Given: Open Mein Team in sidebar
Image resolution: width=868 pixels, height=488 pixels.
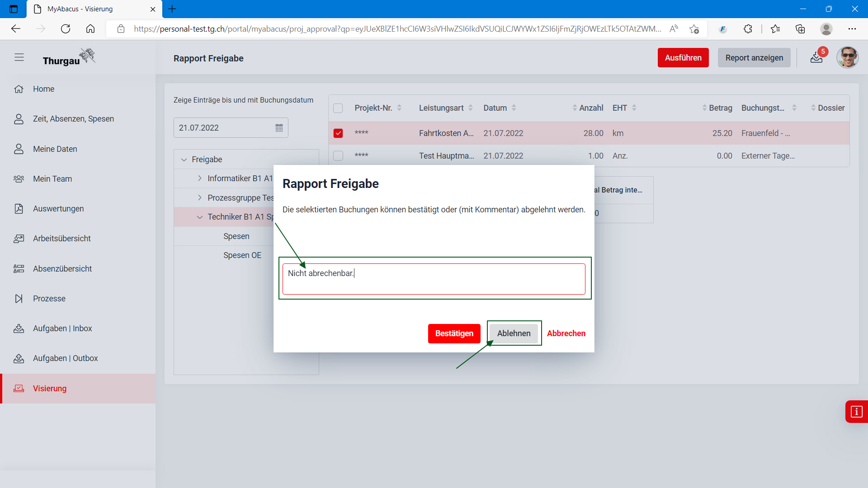Looking at the screenshot, I should coord(52,179).
